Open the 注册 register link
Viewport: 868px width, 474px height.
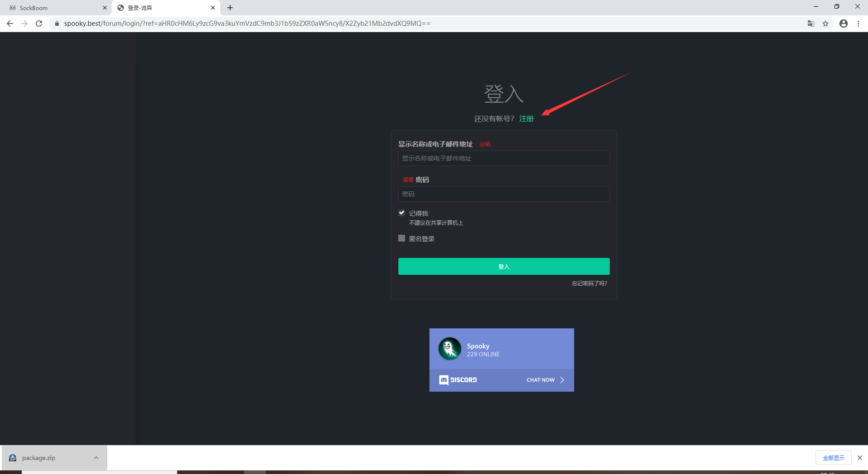526,118
